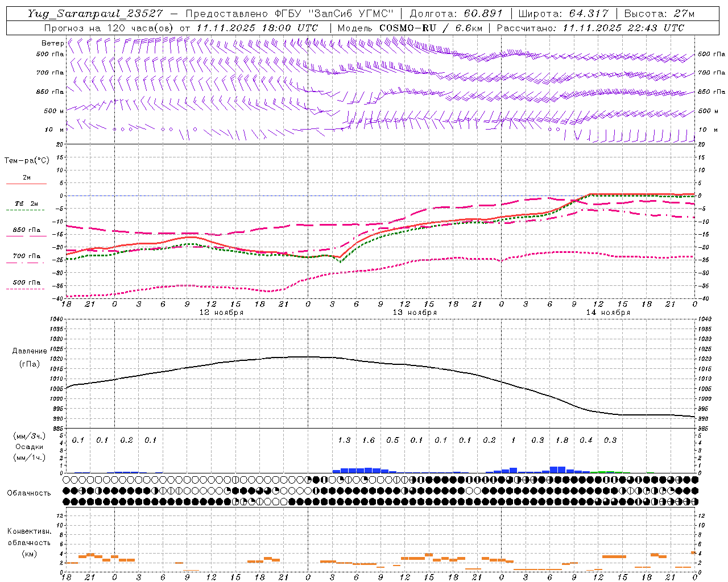Click the Модель COSMO-RU / 6.6км text
The image size is (728, 582).
coord(410,28)
